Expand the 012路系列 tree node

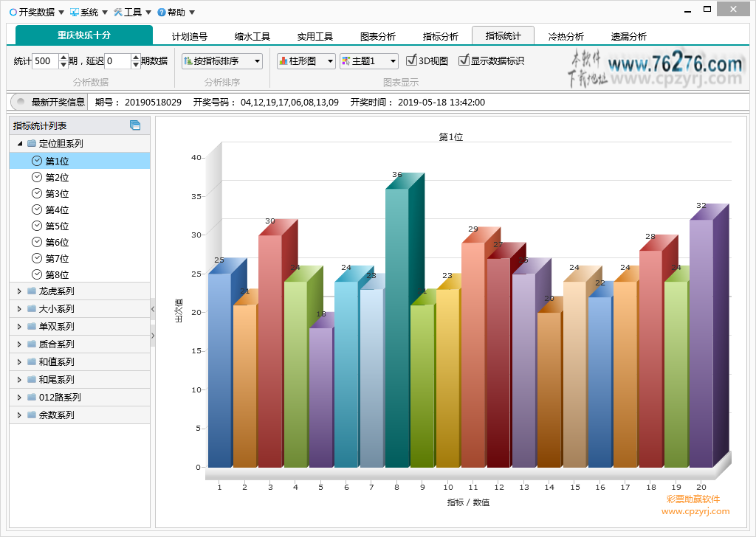point(19,398)
